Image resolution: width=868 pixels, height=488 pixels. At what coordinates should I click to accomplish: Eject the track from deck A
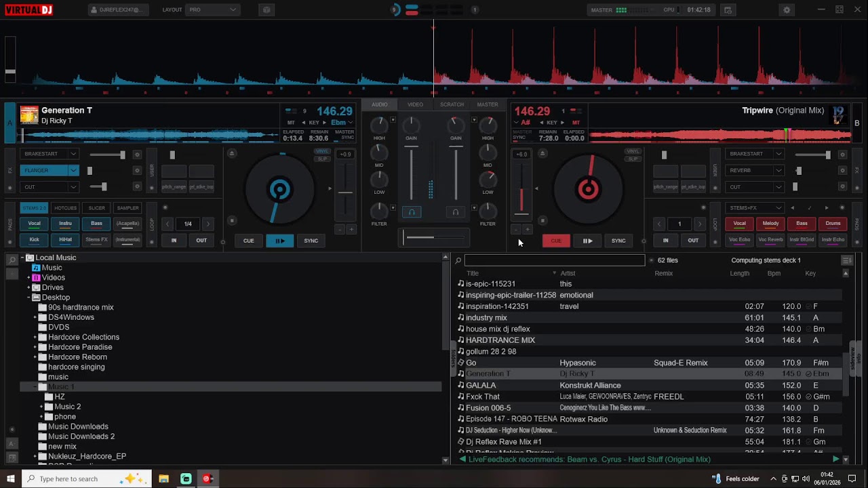pos(232,154)
